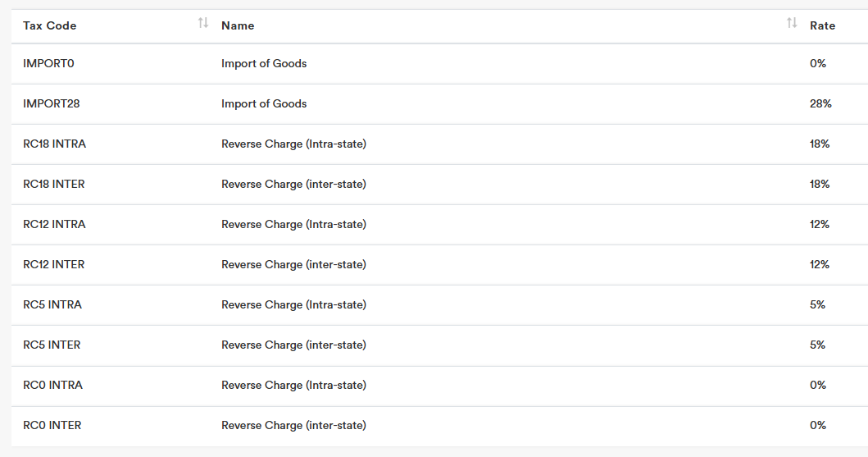Click the sort icon beside Tax Code

pyautogui.click(x=203, y=23)
